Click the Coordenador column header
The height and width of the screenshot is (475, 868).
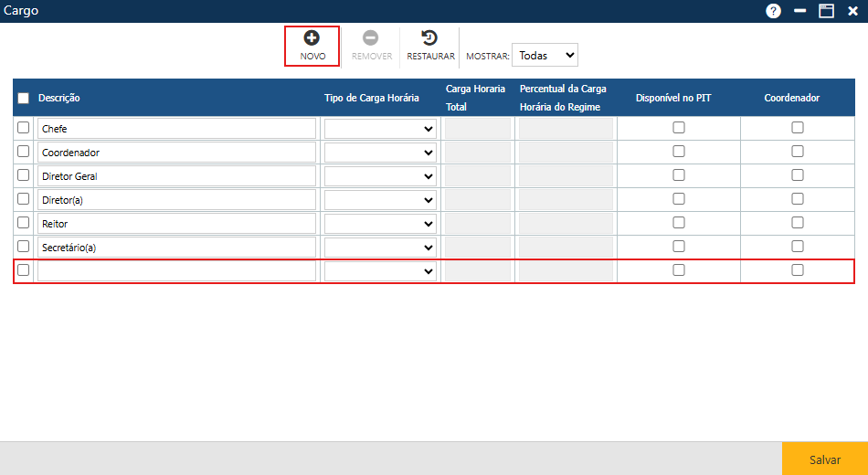pos(791,98)
